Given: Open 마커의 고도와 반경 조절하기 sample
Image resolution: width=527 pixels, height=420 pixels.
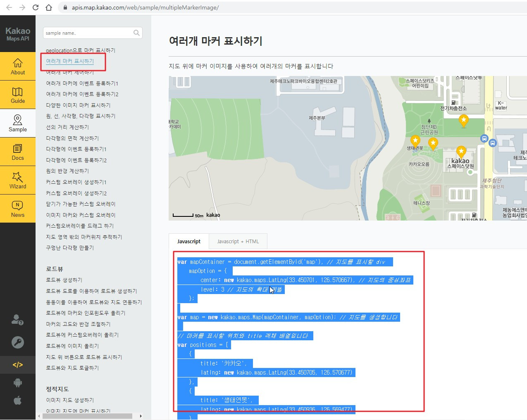Looking at the screenshot, I should [78, 324].
